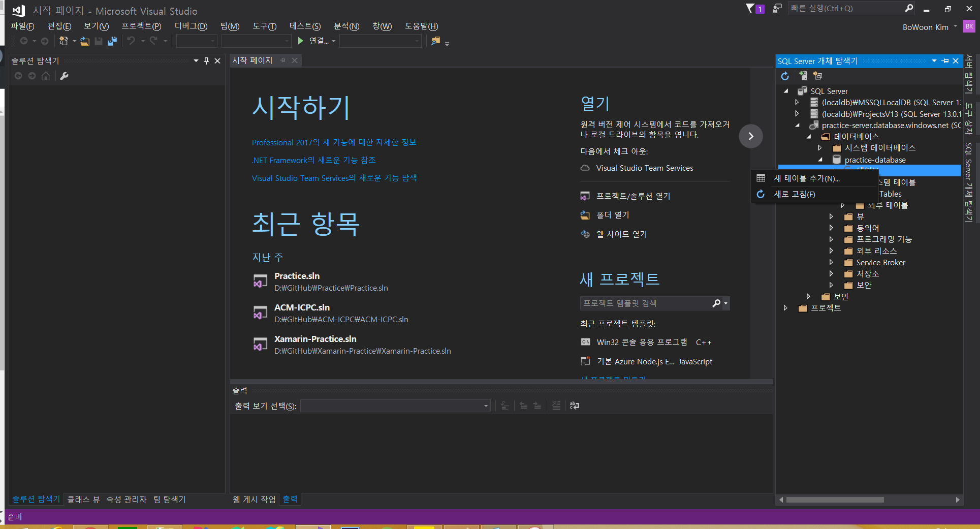Toggle auto-hide pin on SQL Server Object Explorer
This screenshot has width=980, height=529.
945,61
